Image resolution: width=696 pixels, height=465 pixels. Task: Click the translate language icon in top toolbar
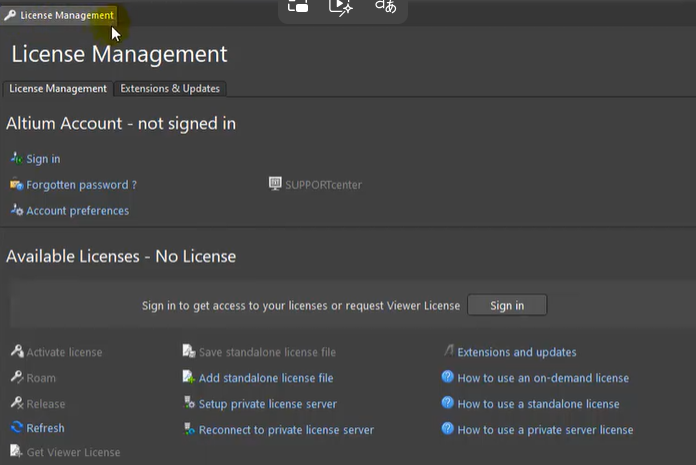[x=385, y=6]
